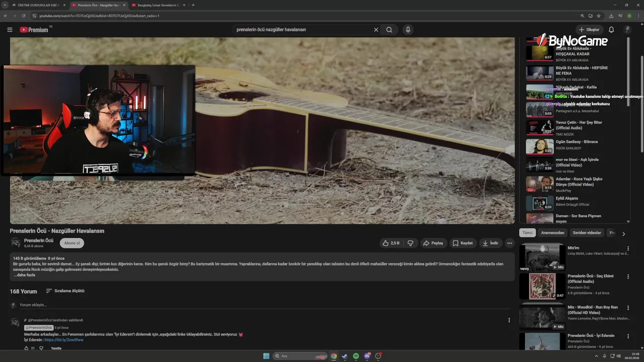Click the browser address bar URL
The image size is (644, 362).
click(100, 16)
